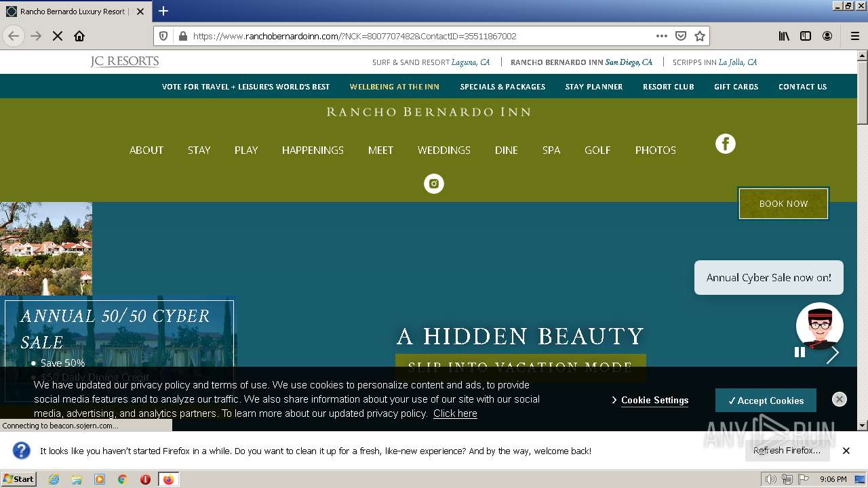Open Surf & Sand Resort link
This screenshot has height=488, width=868.
click(431, 62)
